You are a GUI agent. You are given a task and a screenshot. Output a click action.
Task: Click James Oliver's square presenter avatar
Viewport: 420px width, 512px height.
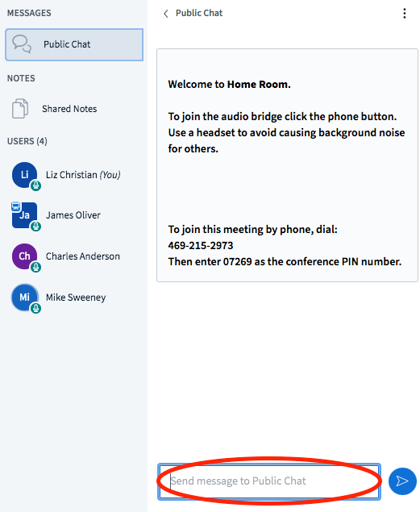(x=24, y=215)
